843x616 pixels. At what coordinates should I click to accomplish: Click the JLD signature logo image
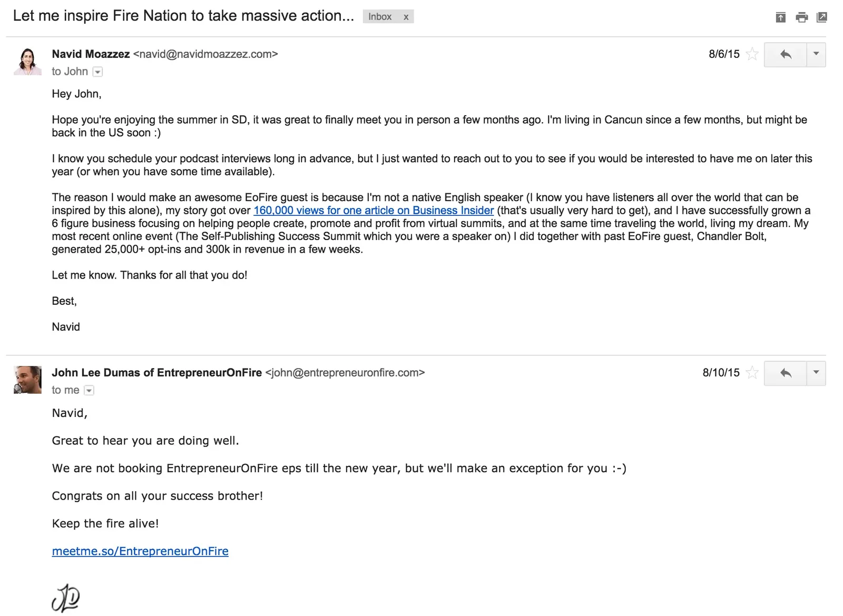point(66,598)
